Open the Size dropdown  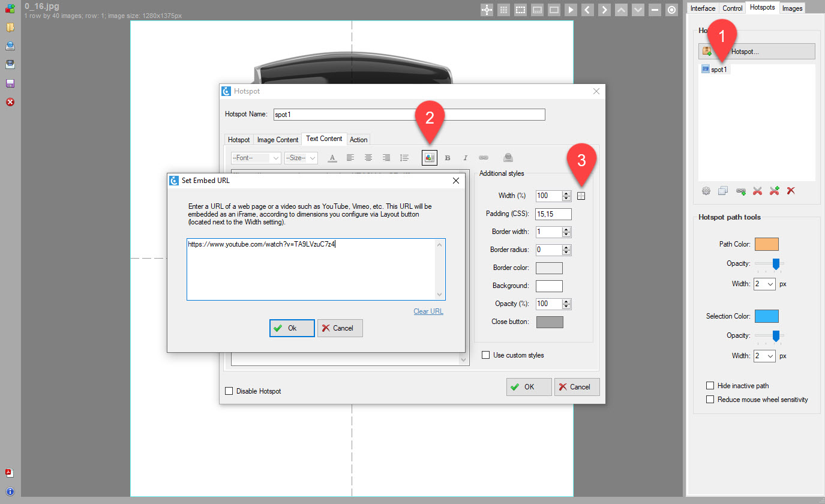click(x=301, y=158)
